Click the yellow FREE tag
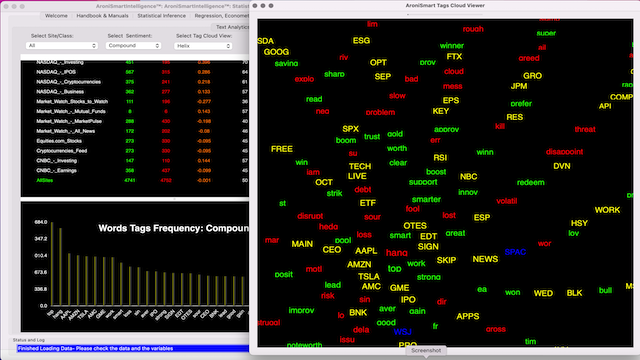The width and height of the screenshot is (640, 360). (x=282, y=149)
